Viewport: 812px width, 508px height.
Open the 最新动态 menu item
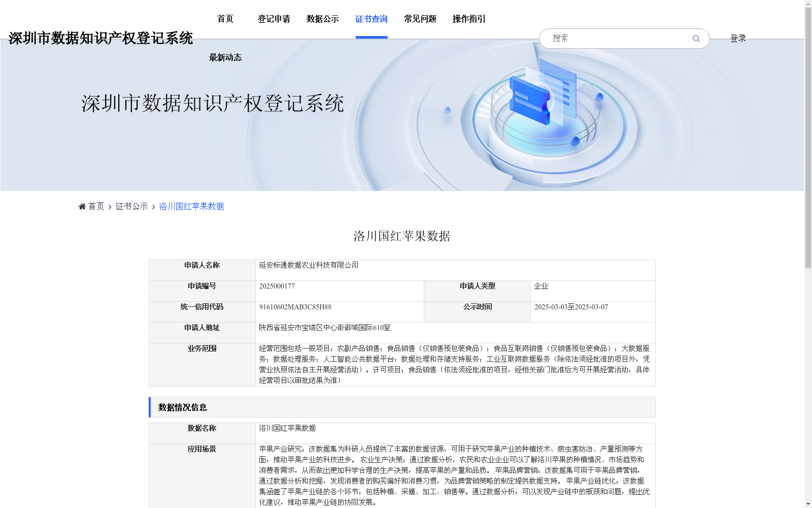[225, 57]
